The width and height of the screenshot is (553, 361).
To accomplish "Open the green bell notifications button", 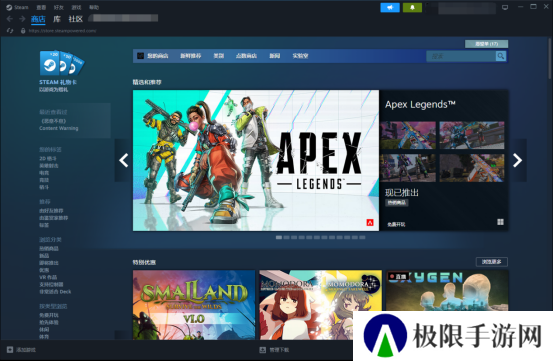I will (412, 7).
